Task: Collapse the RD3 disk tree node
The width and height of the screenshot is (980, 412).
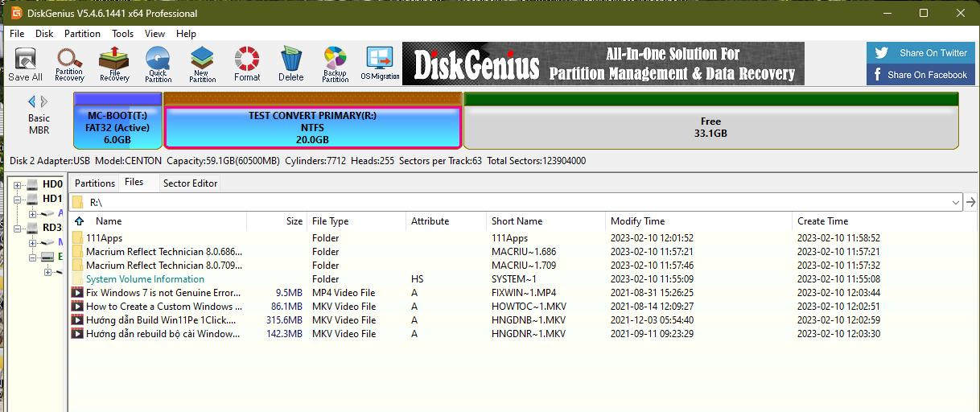Action: 18,229
